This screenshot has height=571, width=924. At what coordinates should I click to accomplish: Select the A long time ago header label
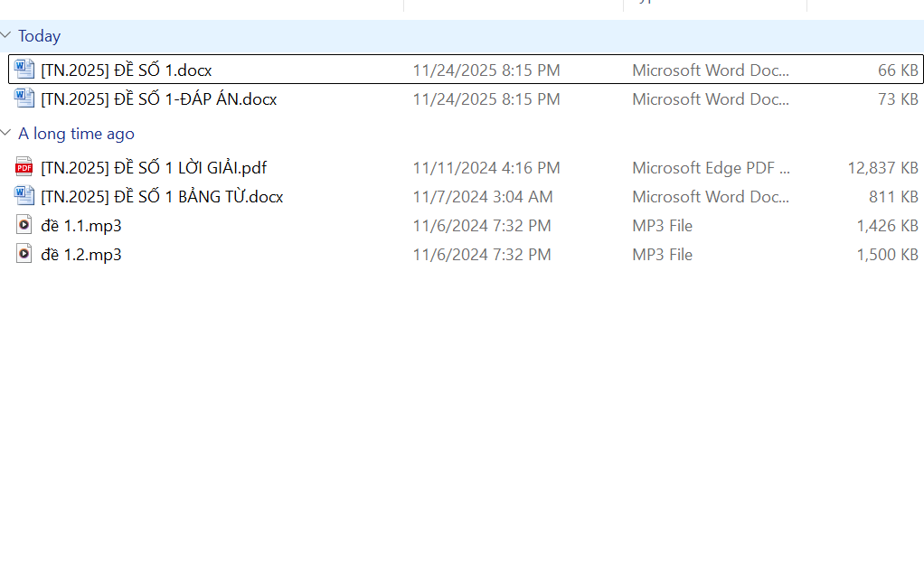[76, 134]
